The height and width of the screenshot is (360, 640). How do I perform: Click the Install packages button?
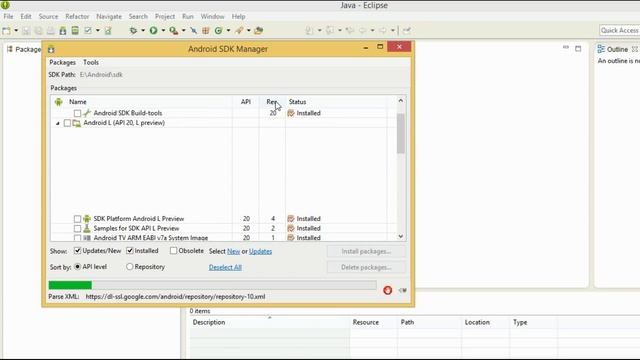click(x=366, y=251)
